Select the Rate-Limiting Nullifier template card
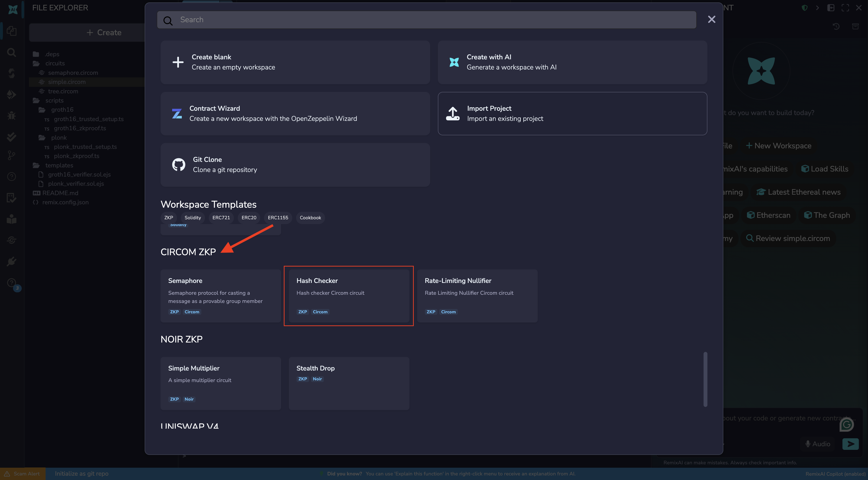The width and height of the screenshot is (868, 480). pos(477,296)
